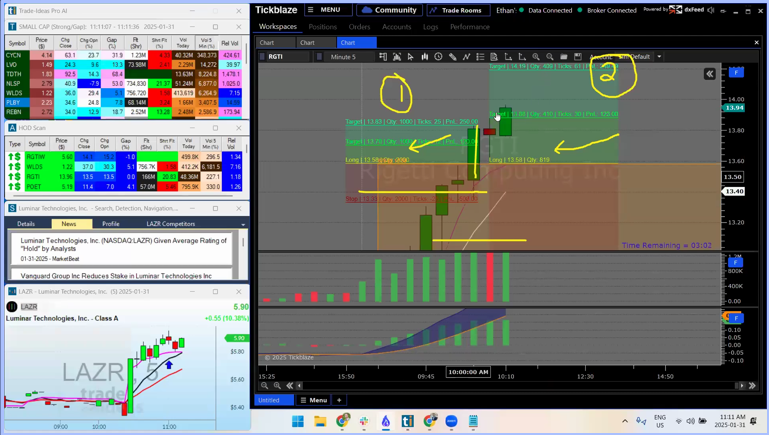The width and height of the screenshot is (769, 435).
Task: Click the second magnifier zoom-out icon in chart toolbar
Action: [550, 57]
